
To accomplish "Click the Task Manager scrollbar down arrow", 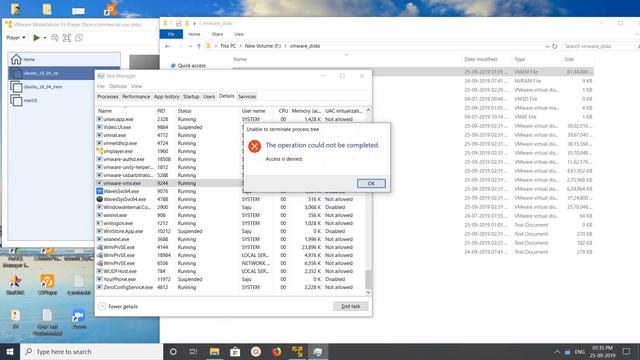I will (x=368, y=292).
